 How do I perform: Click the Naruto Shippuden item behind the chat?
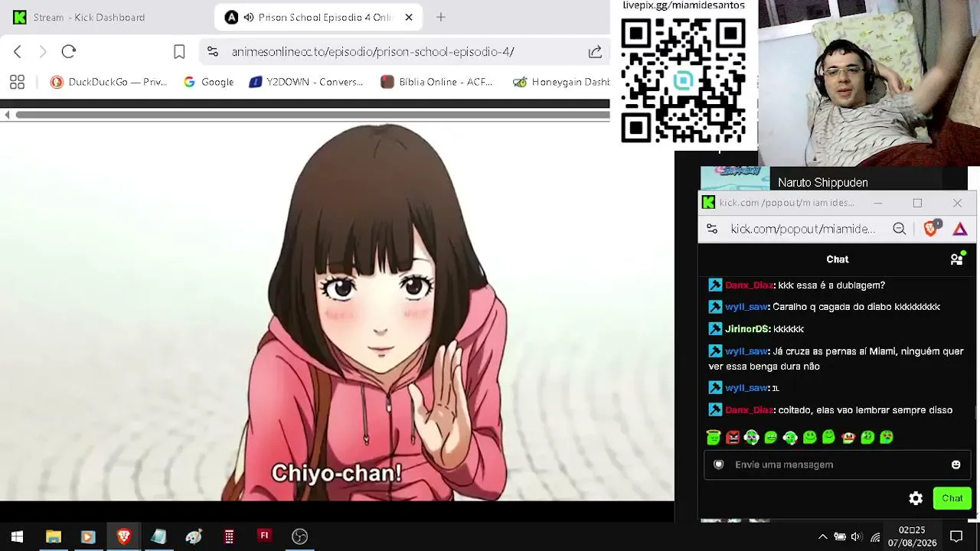click(822, 182)
